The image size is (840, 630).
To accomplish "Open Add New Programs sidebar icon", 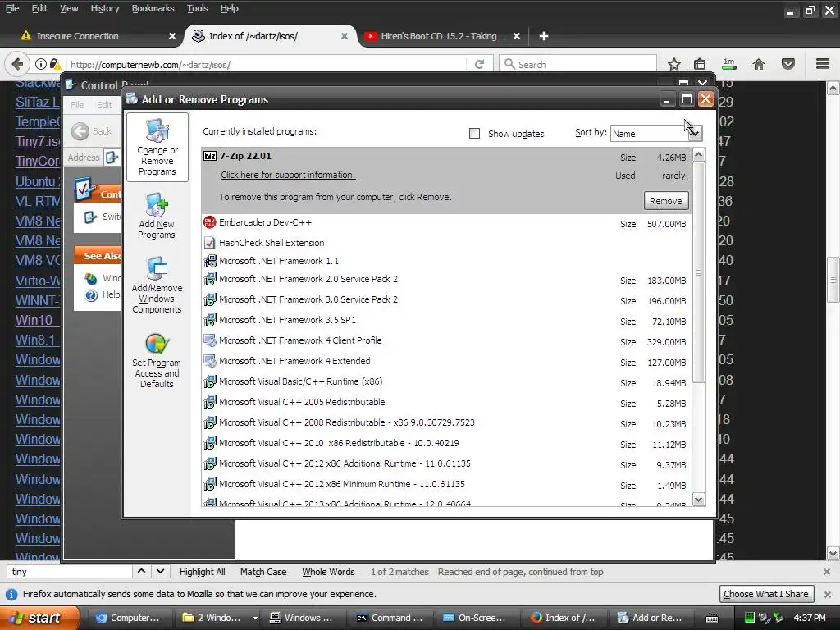I will (157, 216).
